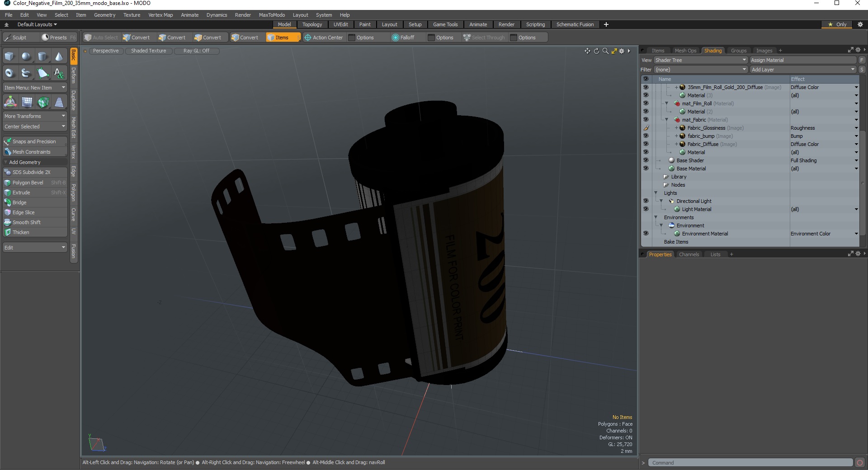Open layout settings gear top right
The width and height of the screenshot is (868, 470).
[x=860, y=24]
